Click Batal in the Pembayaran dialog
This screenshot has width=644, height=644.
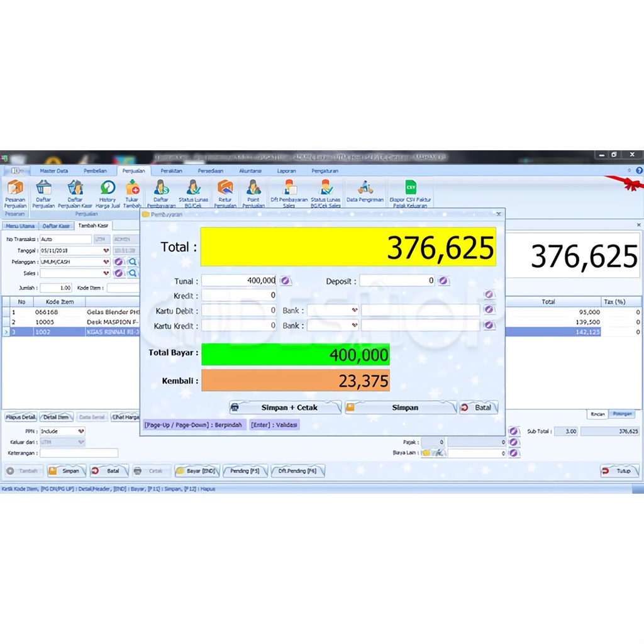(478, 408)
